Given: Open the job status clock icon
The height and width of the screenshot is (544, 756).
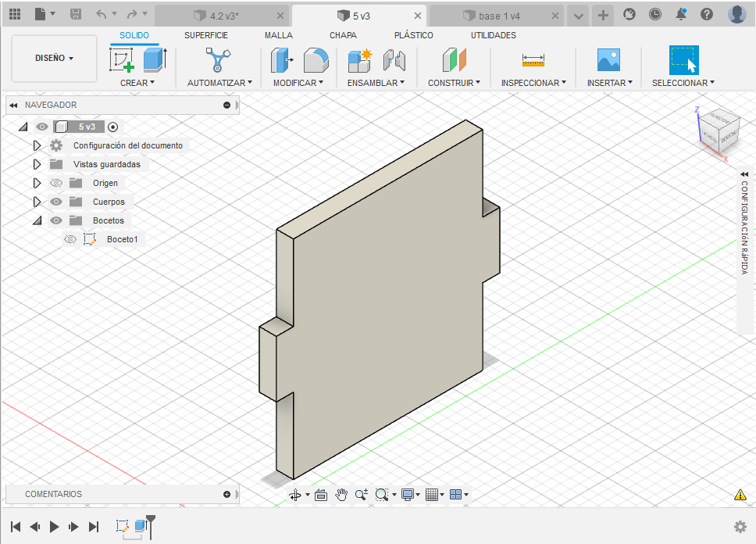Looking at the screenshot, I should (654, 15).
